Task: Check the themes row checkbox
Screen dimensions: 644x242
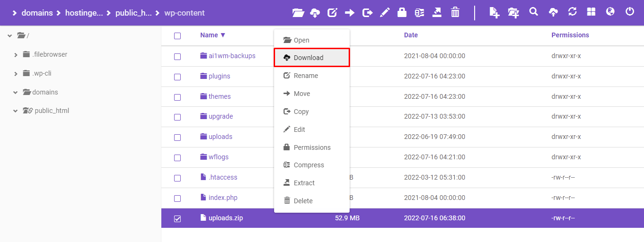Action: (x=177, y=97)
